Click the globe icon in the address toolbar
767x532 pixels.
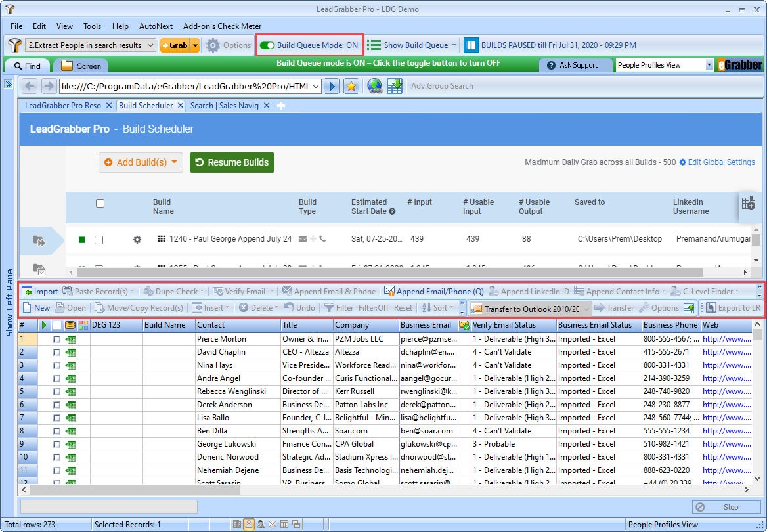(375, 86)
